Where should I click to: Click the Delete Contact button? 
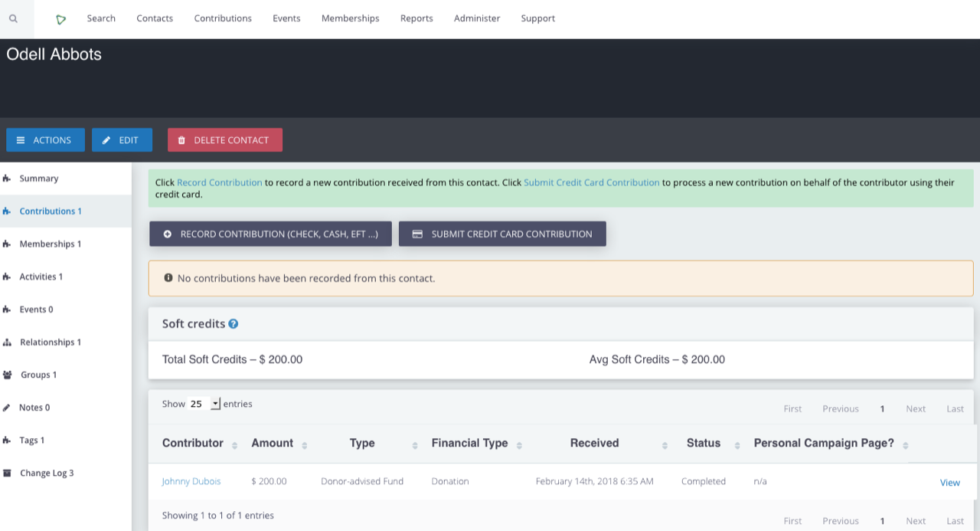[225, 140]
